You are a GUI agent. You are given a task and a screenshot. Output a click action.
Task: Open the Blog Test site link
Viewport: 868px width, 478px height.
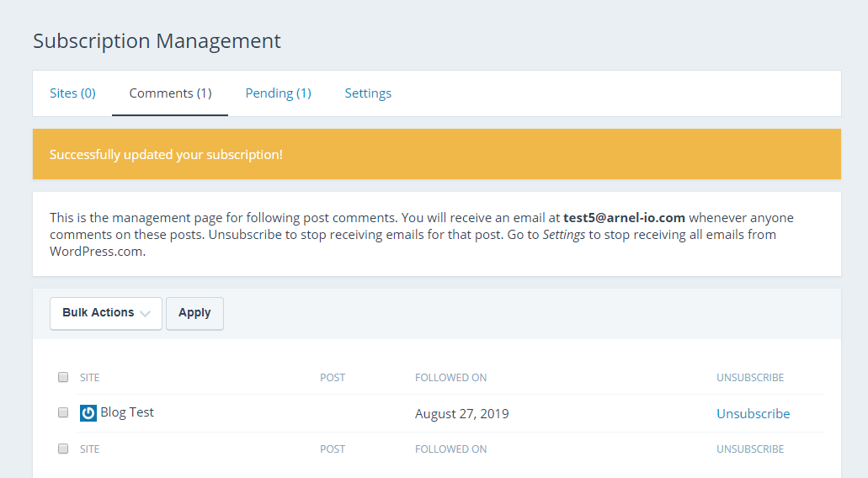tap(127, 412)
